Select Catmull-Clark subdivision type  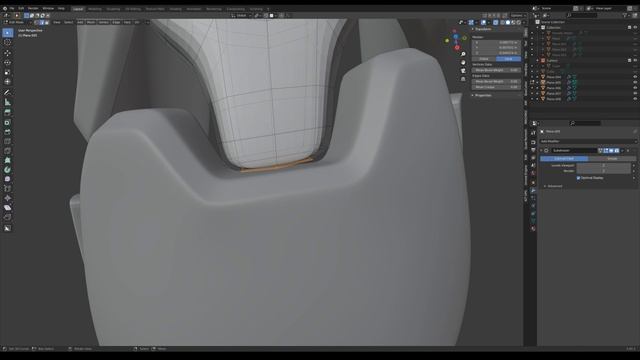point(564,158)
